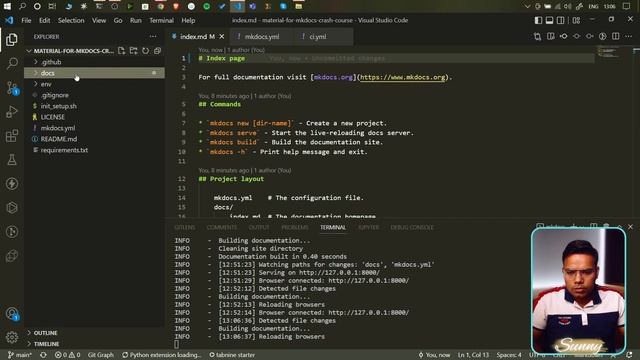Screen dimensions: 640x360
Task: Select the TERMINAL panel tab
Action: pos(333,227)
